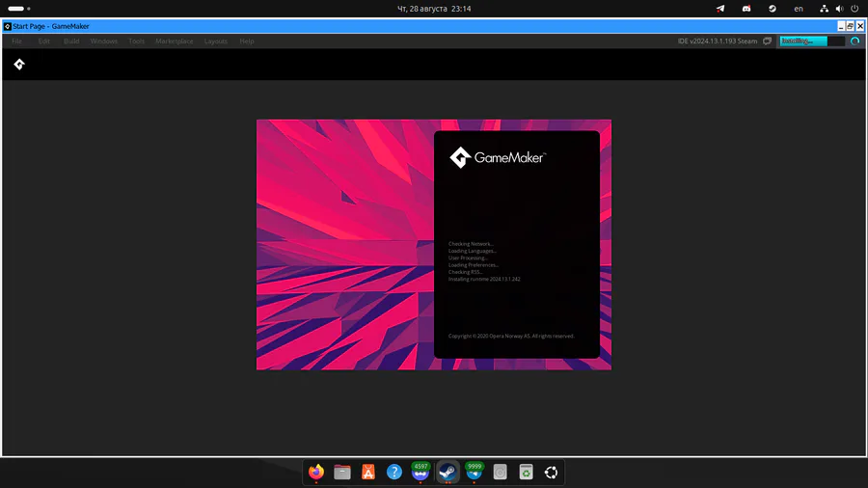This screenshot has height=488, width=868.
Task: Click 'Loading Languages...' status line
Action: click(x=473, y=251)
